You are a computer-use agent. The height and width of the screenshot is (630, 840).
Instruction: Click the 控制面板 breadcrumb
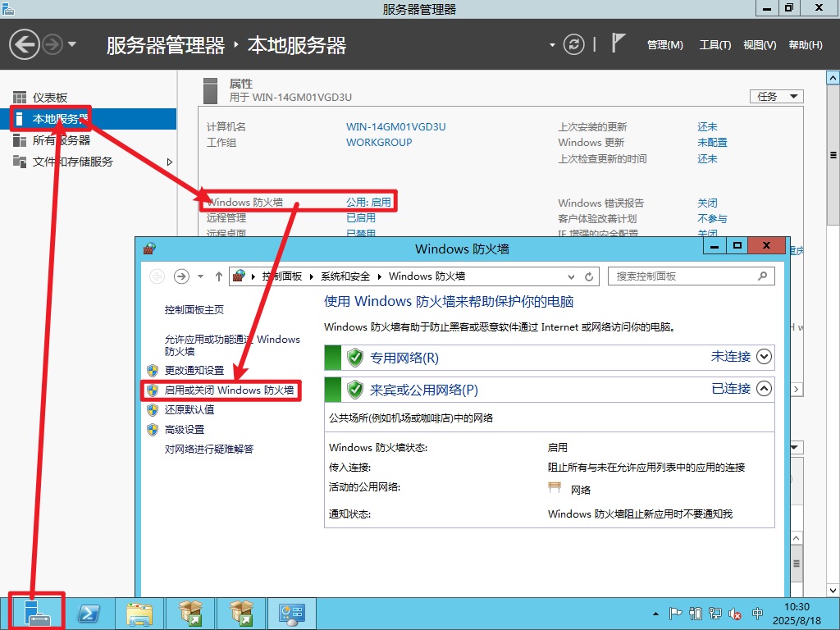tap(282, 276)
